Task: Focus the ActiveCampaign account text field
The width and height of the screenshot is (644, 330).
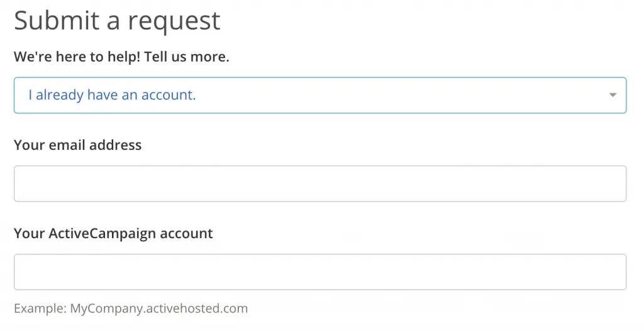Action: click(319, 271)
